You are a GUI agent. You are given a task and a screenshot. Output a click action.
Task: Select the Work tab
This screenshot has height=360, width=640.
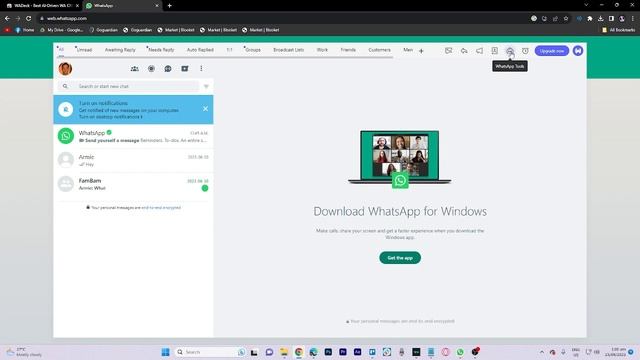click(322, 50)
